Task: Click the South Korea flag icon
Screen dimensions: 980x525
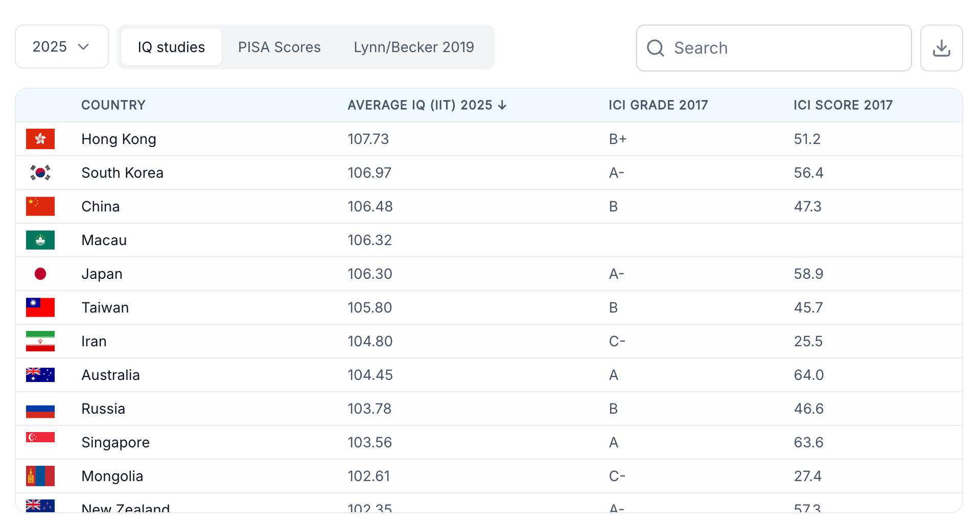Action: pyautogui.click(x=40, y=173)
